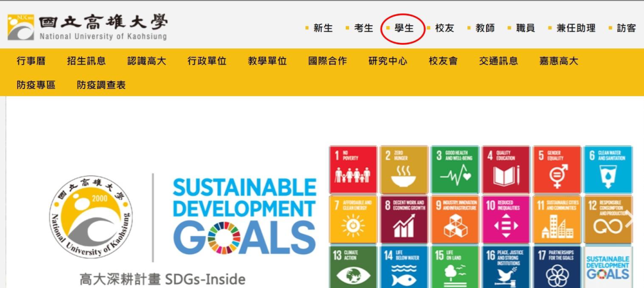This screenshot has width=644, height=288.
Task: Click the circled 學生 link
Action: pos(404,28)
